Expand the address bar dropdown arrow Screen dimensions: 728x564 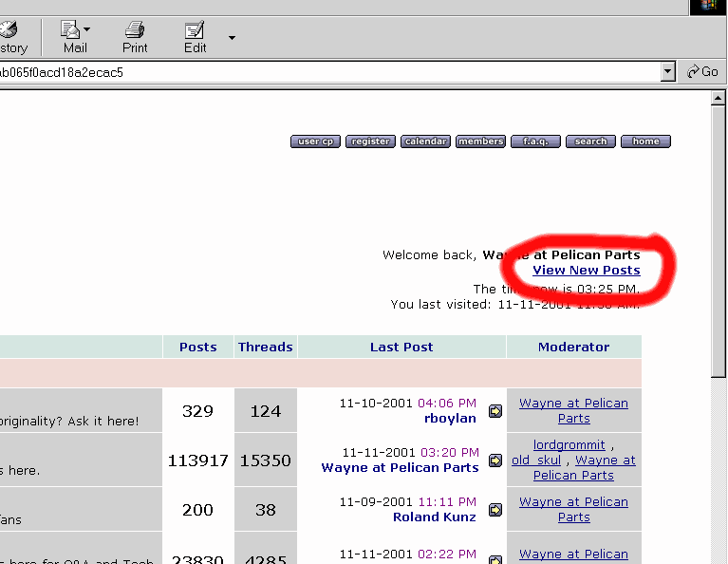coord(667,72)
